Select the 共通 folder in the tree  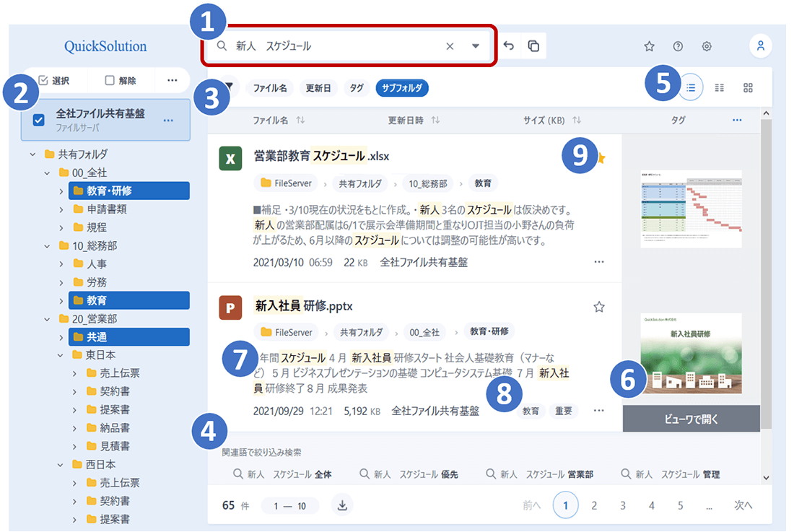(129, 336)
